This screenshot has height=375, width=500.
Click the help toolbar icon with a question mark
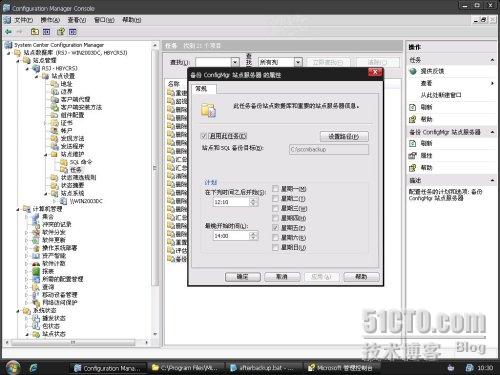pyautogui.click(x=61, y=32)
